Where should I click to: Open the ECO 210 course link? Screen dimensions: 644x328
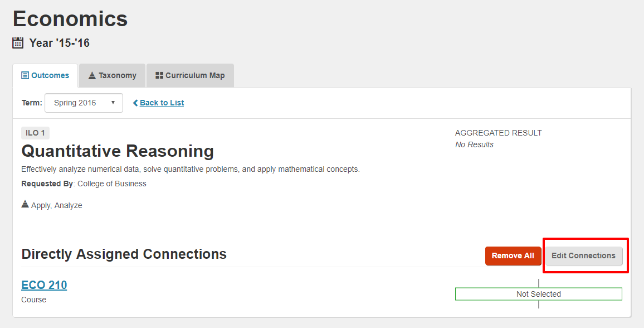tap(44, 285)
